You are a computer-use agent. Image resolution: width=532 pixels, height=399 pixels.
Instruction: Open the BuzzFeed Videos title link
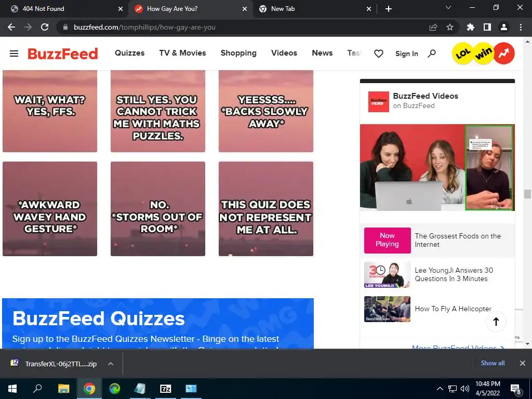[425, 96]
